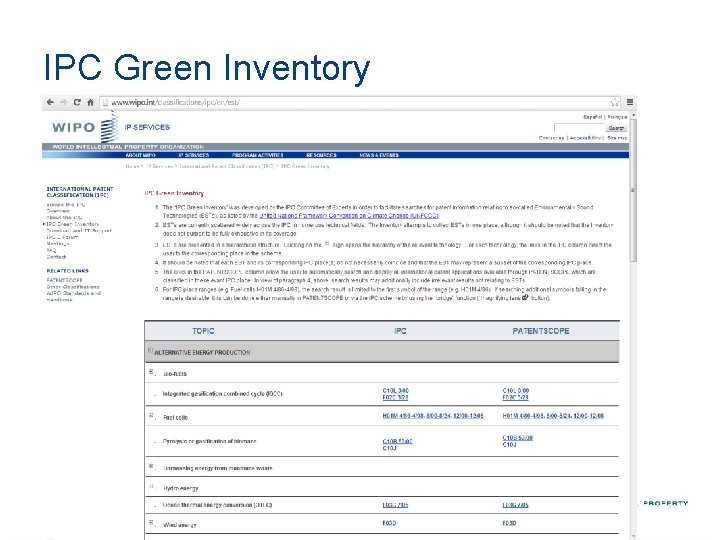Click the Search button beside the search box
Viewport: 720px width, 540px height.
[616, 128]
